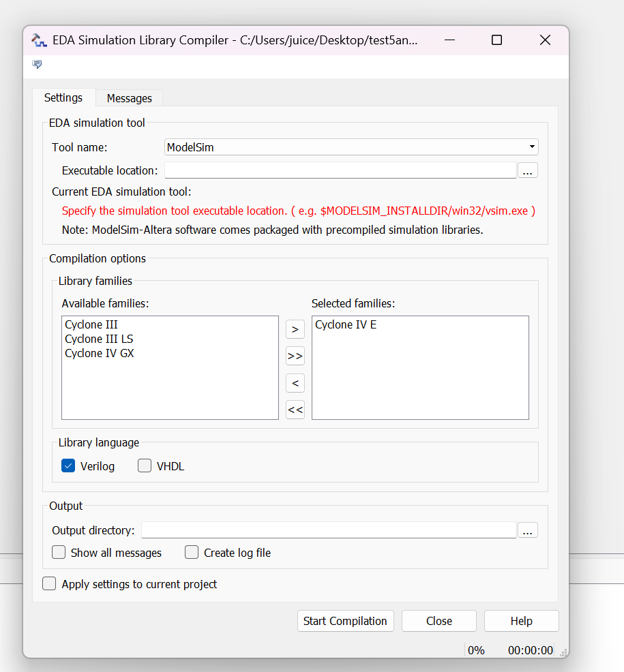Enable Show all messages checkbox
624x672 pixels.
click(x=59, y=553)
